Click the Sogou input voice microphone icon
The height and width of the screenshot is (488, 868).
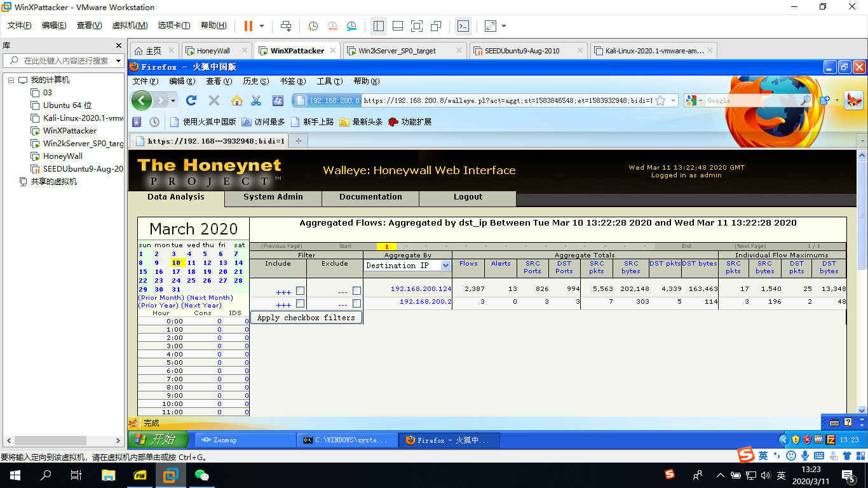805,456
